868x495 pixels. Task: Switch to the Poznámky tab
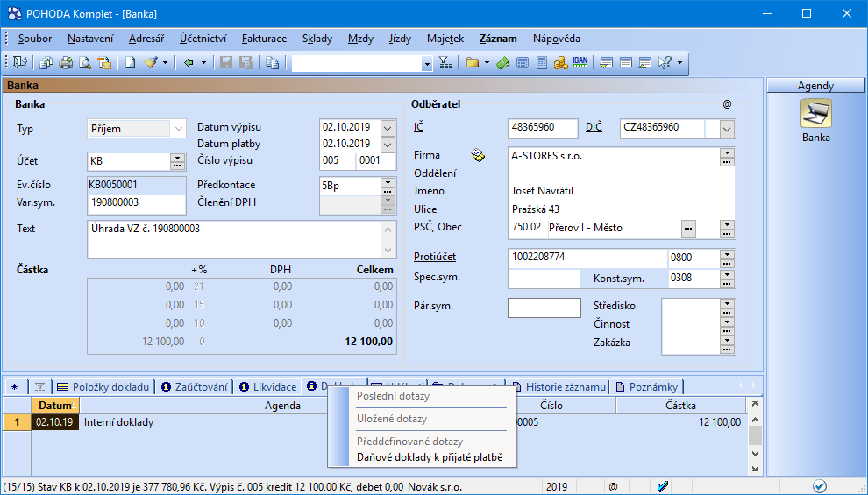pos(646,386)
